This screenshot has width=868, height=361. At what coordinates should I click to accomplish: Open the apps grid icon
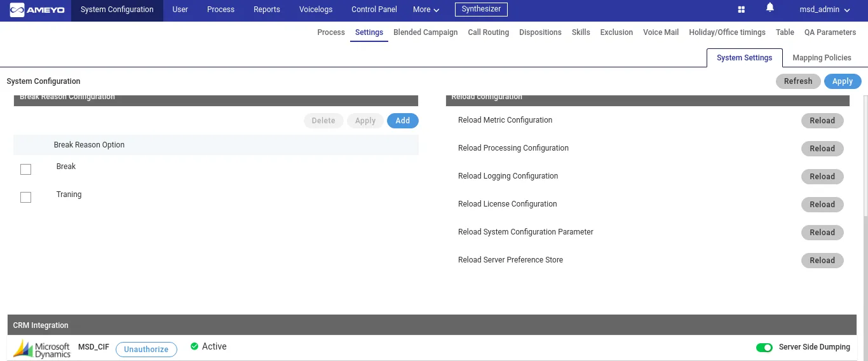[741, 10]
